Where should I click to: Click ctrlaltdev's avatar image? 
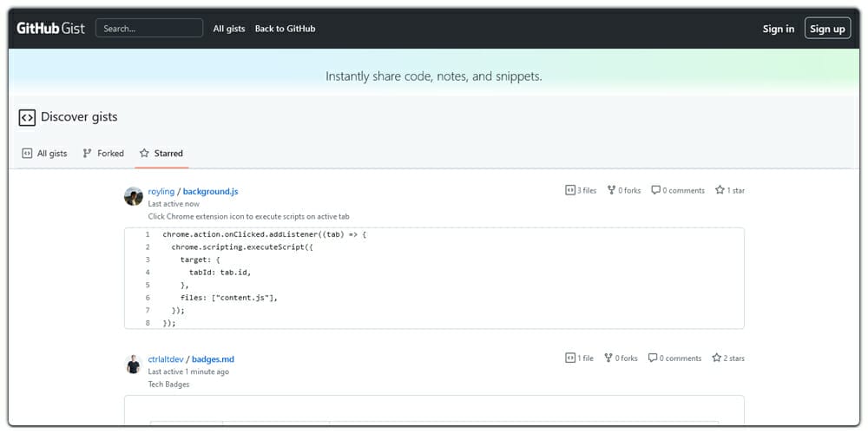coord(134,365)
